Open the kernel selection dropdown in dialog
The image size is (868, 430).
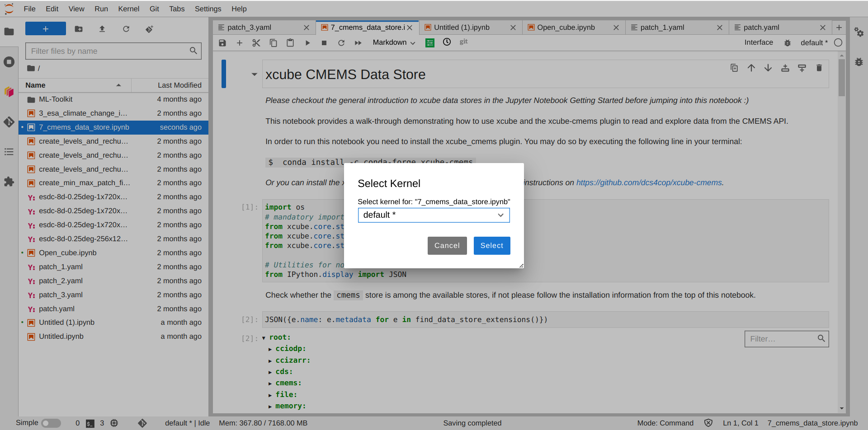tap(434, 215)
